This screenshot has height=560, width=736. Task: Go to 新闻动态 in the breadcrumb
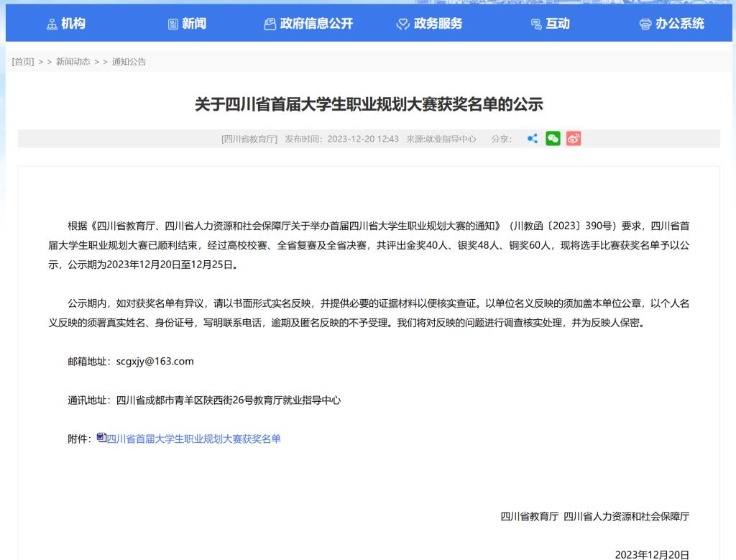73,62
